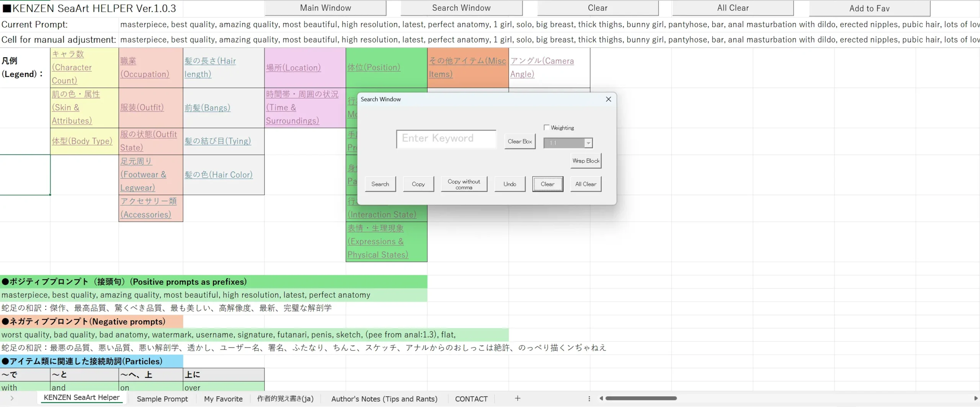Viewport: 980px width, 407px height.
Task: Add a new sheet with plus icon
Action: (518, 398)
